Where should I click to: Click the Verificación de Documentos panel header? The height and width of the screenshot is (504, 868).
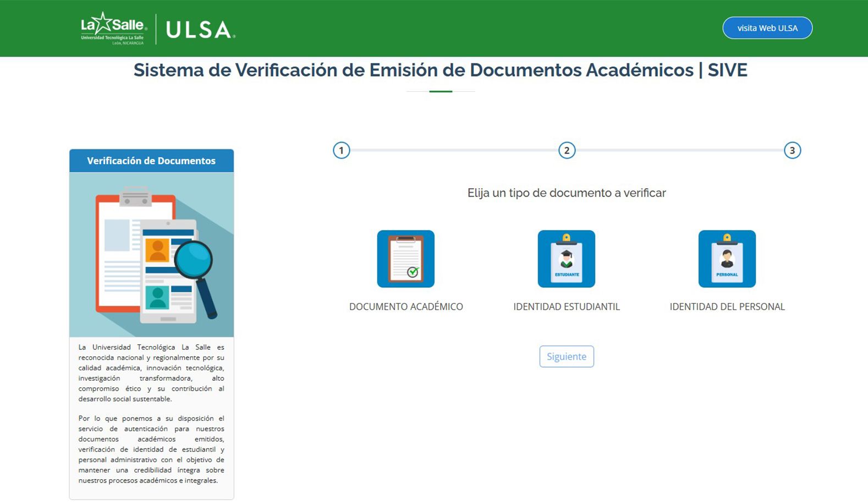tap(151, 161)
